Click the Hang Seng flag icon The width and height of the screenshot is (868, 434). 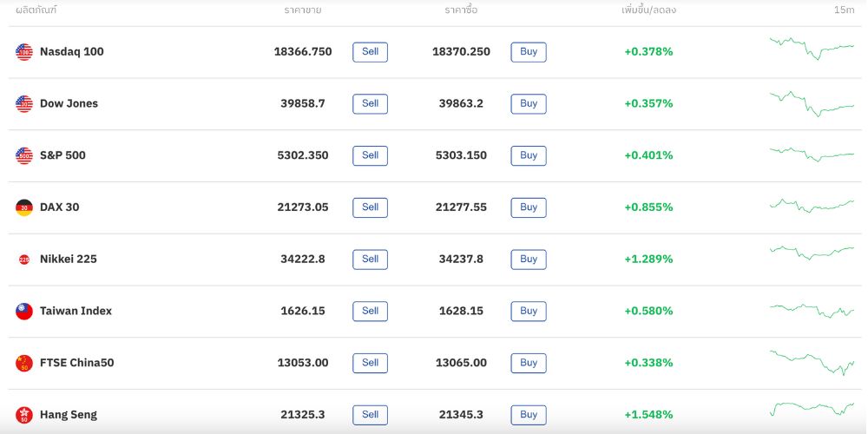[x=24, y=415]
